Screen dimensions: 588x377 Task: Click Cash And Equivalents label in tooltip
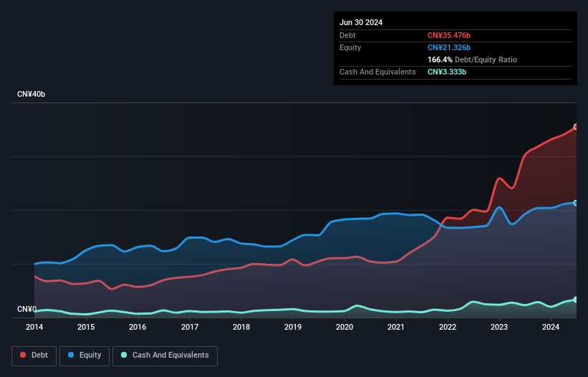[377, 72]
